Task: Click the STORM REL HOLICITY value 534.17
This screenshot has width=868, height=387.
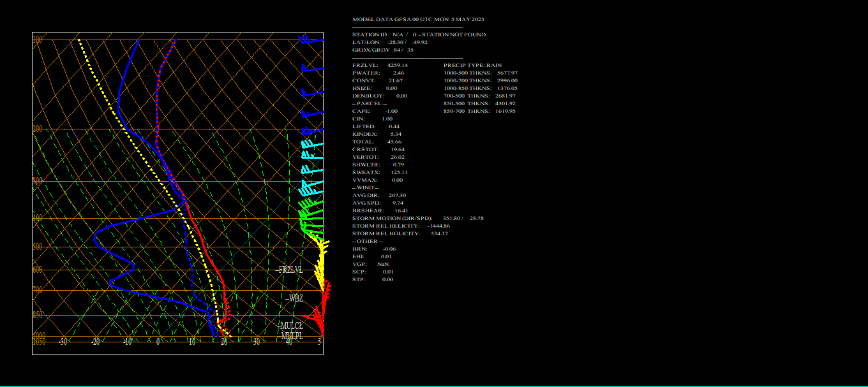Action: [x=439, y=233]
